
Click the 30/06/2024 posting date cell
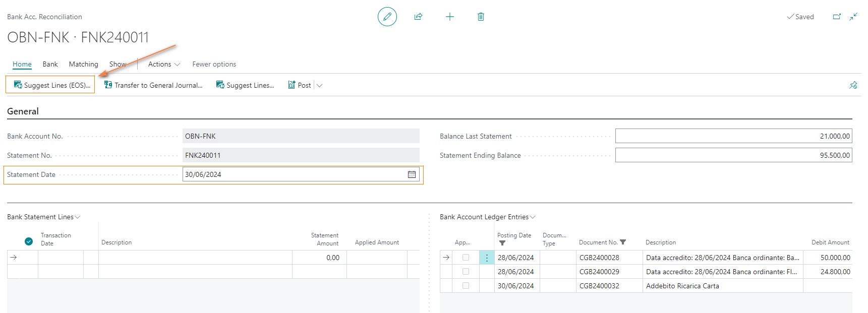click(x=515, y=286)
